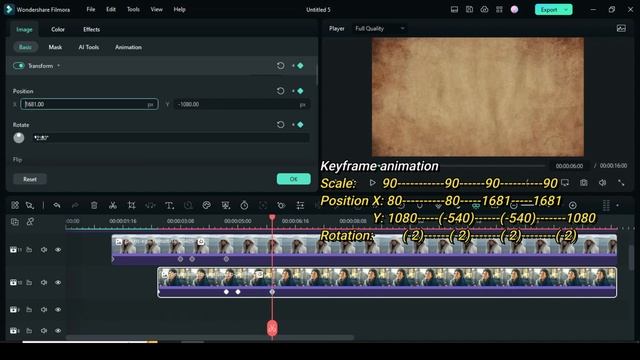This screenshot has width=640, height=360.
Task: Open the image settings icon beside Player header
Action: 621,28
